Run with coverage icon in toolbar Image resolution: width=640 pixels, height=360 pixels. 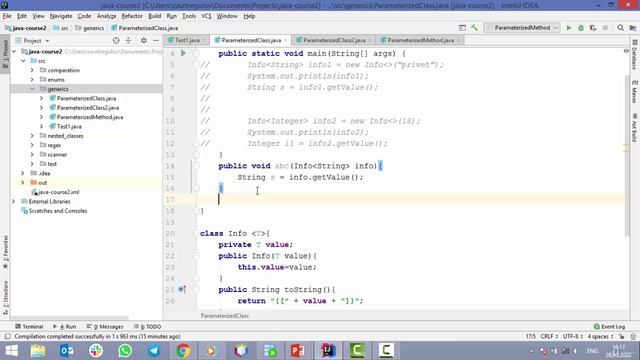(x=593, y=28)
